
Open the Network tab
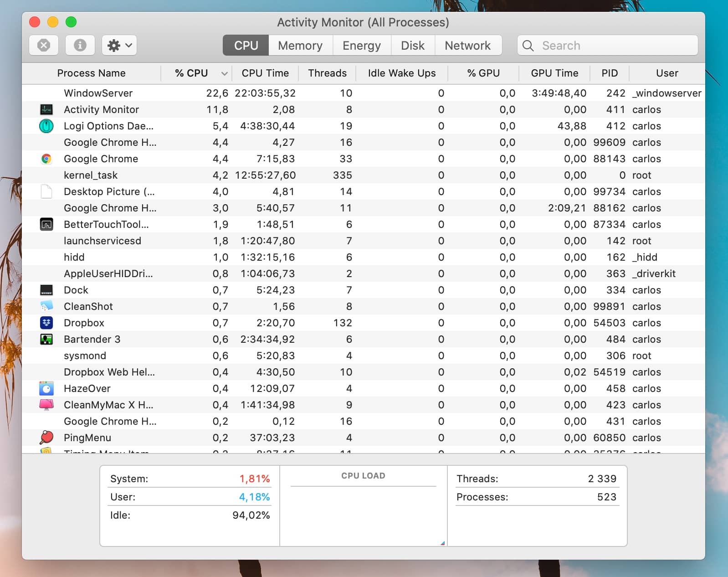[x=468, y=46]
